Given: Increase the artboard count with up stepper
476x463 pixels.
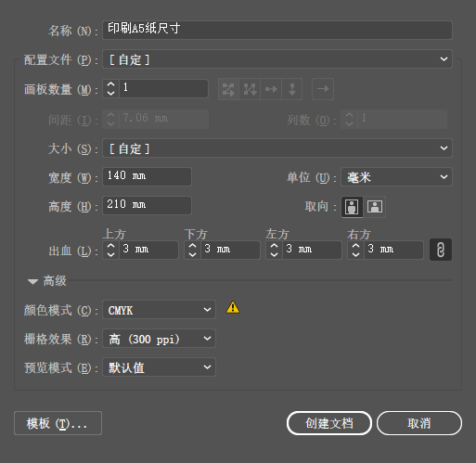Looking at the screenshot, I should [111, 84].
